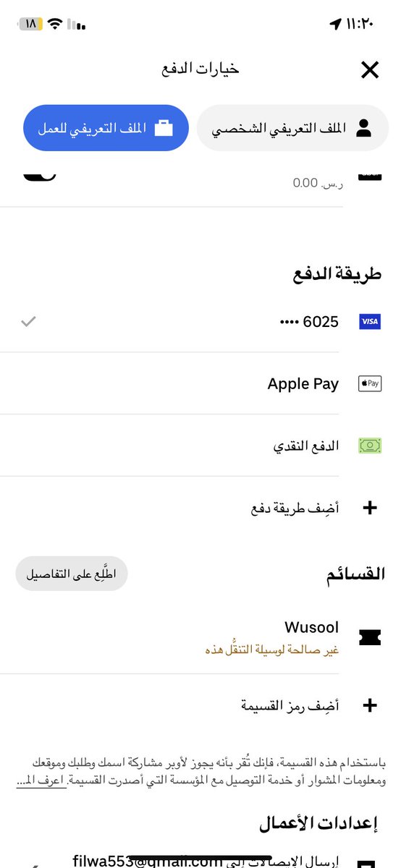
Task: Tap the briefcase icon in business profile
Action: tap(164, 129)
